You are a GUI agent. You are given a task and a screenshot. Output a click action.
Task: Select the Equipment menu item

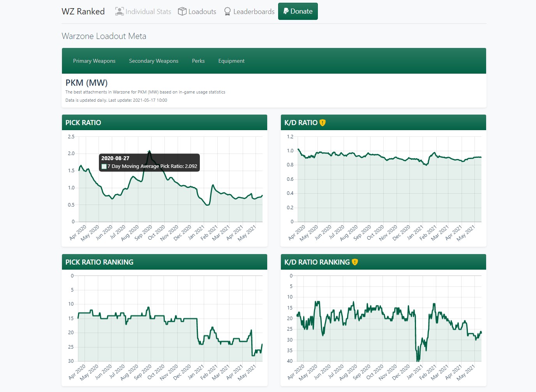click(231, 61)
